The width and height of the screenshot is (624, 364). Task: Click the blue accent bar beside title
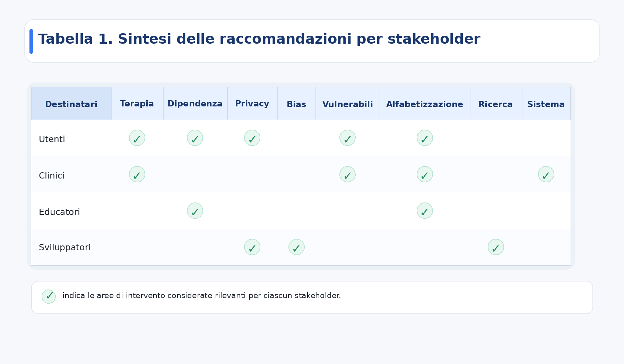[32, 41]
